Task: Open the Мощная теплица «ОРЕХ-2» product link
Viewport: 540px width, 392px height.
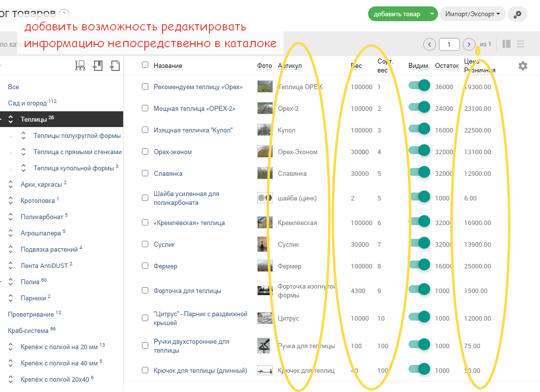Action: [x=194, y=108]
